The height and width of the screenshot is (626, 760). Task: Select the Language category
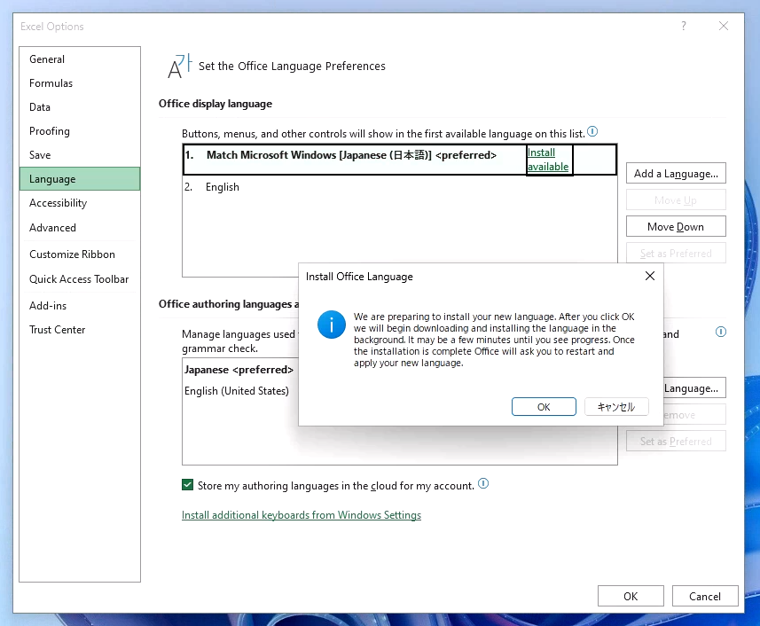tap(79, 179)
